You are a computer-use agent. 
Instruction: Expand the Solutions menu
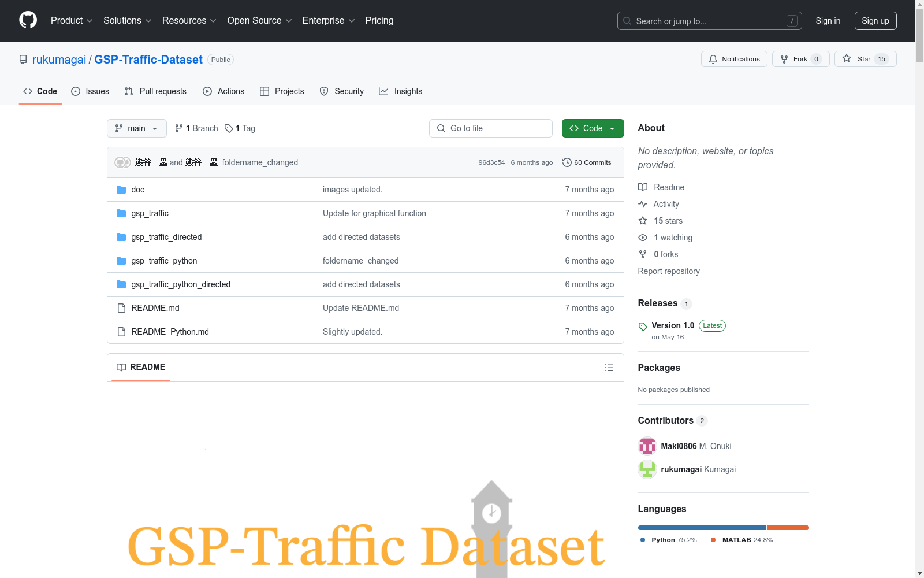coord(128,21)
